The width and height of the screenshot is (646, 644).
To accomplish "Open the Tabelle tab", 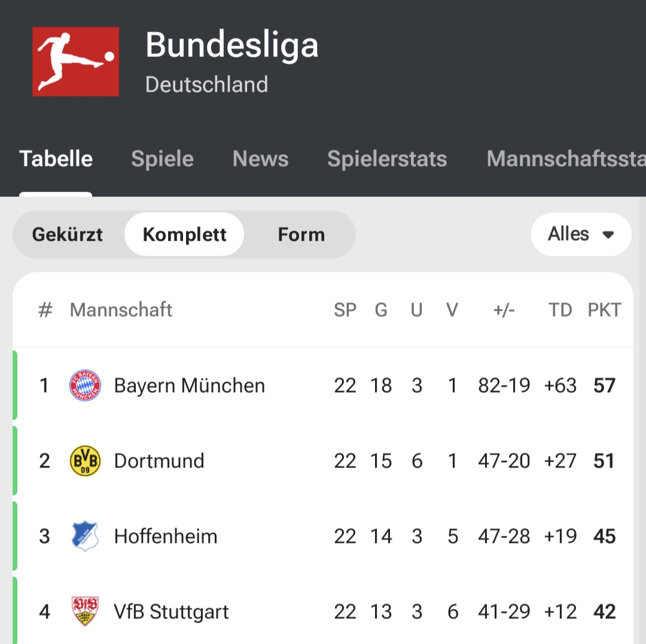I will pos(56,159).
